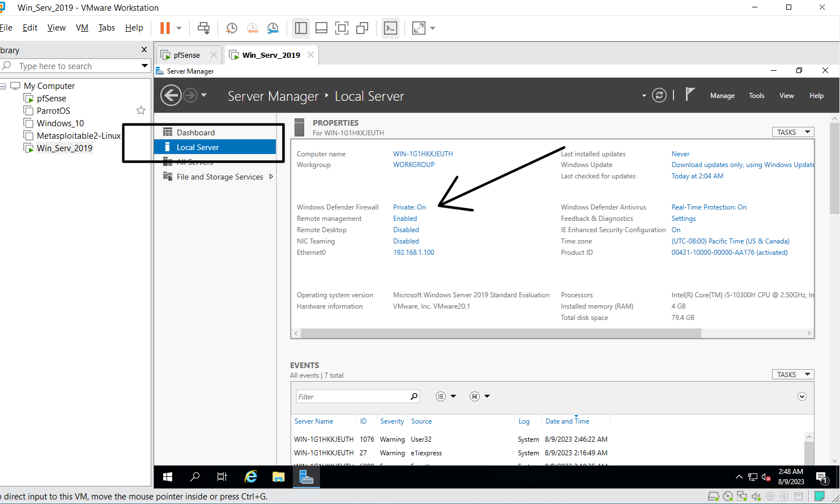
Task: Open the library search dropdown
Action: pyautogui.click(x=145, y=66)
